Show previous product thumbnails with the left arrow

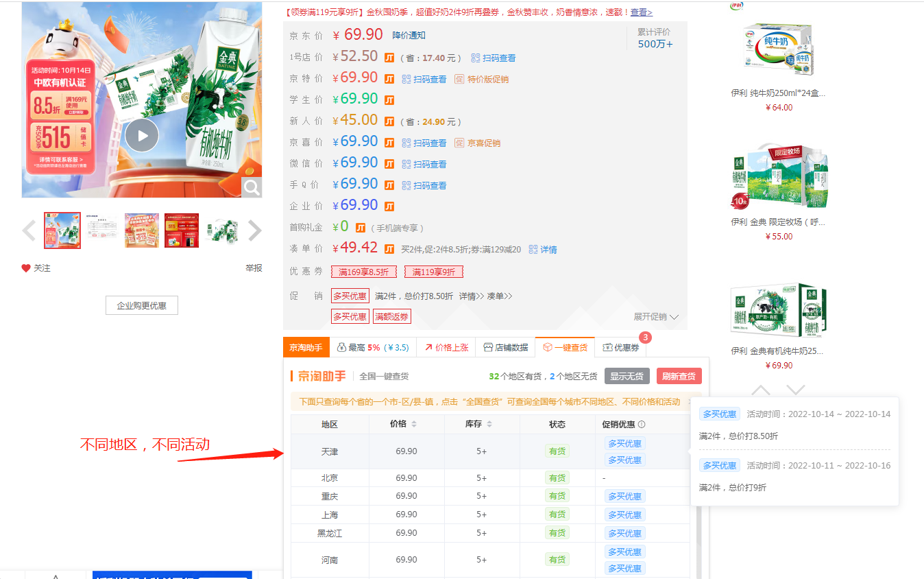(x=29, y=231)
